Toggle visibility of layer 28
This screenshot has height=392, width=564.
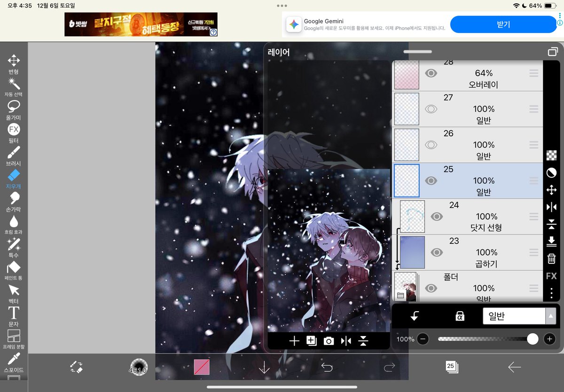click(x=431, y=73)
